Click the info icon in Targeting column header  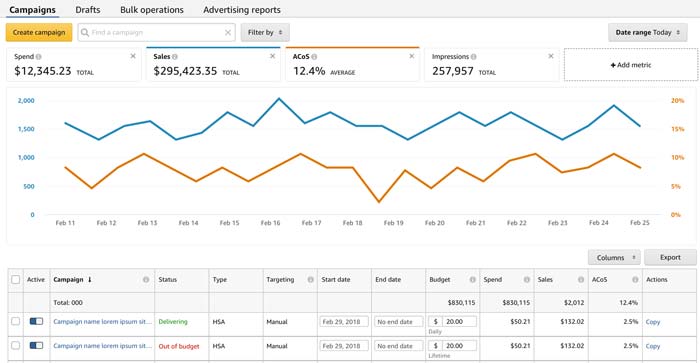pos(310,280)
